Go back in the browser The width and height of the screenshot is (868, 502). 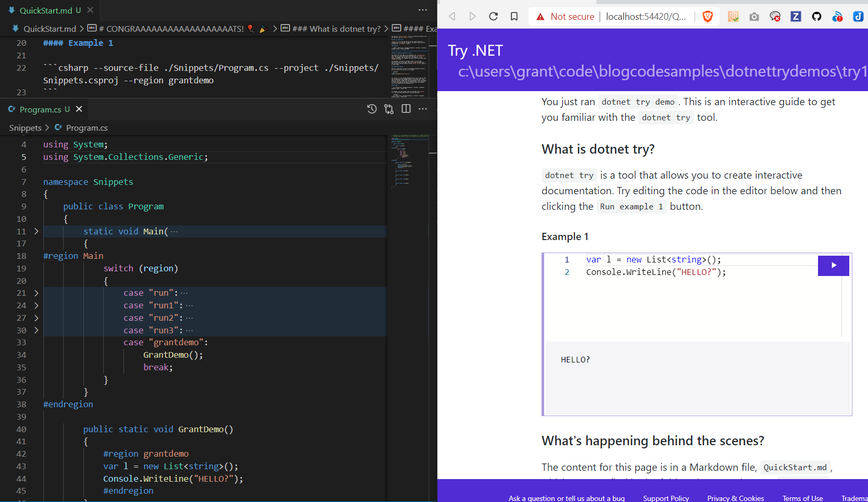[452, 16]
